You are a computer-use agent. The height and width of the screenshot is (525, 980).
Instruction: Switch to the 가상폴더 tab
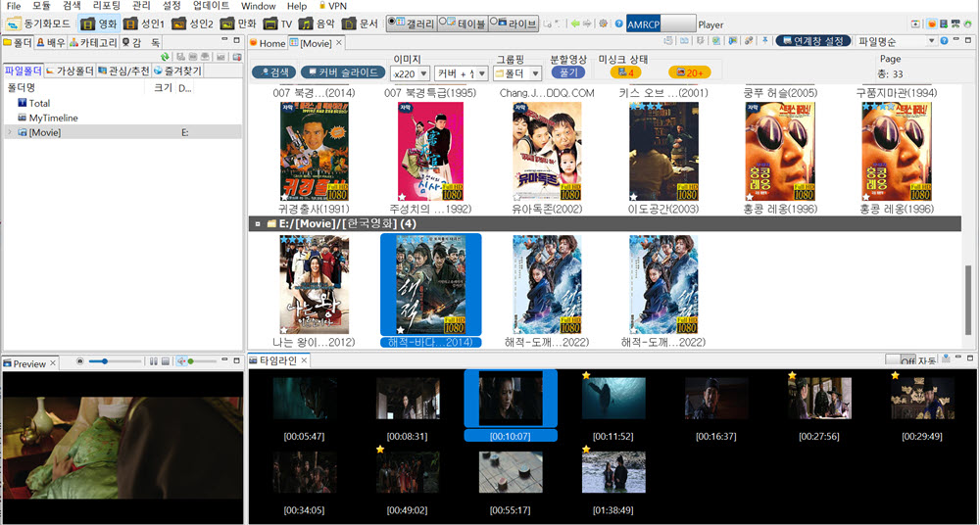tap(70, 71)
